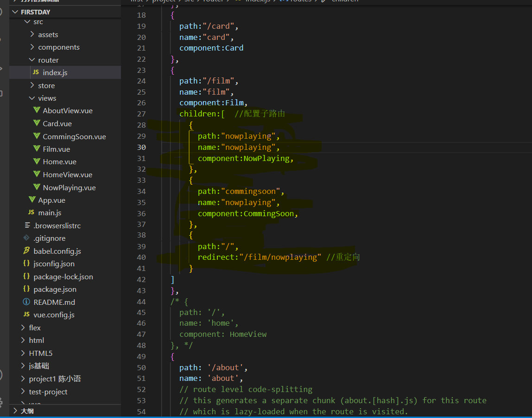
Task: Click the info icon beside README.md
Action: click(x=26, y=302)
